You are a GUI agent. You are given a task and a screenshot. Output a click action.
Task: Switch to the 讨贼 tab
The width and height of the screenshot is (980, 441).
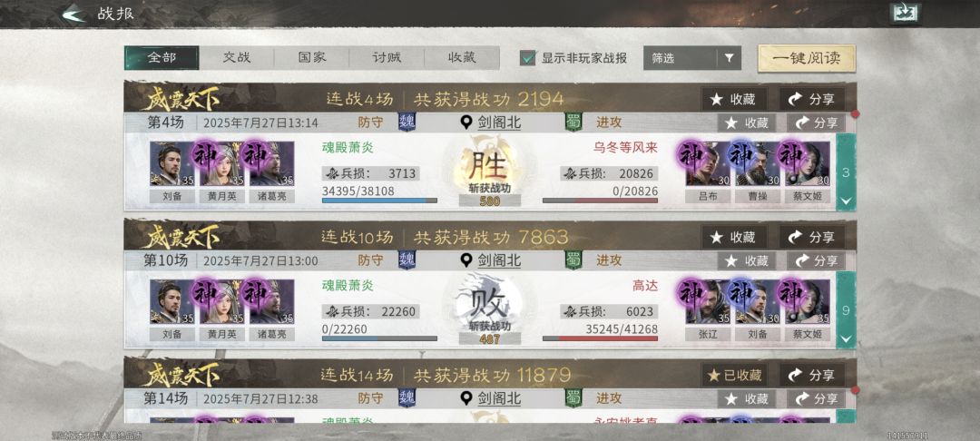[x=387, y=57]
